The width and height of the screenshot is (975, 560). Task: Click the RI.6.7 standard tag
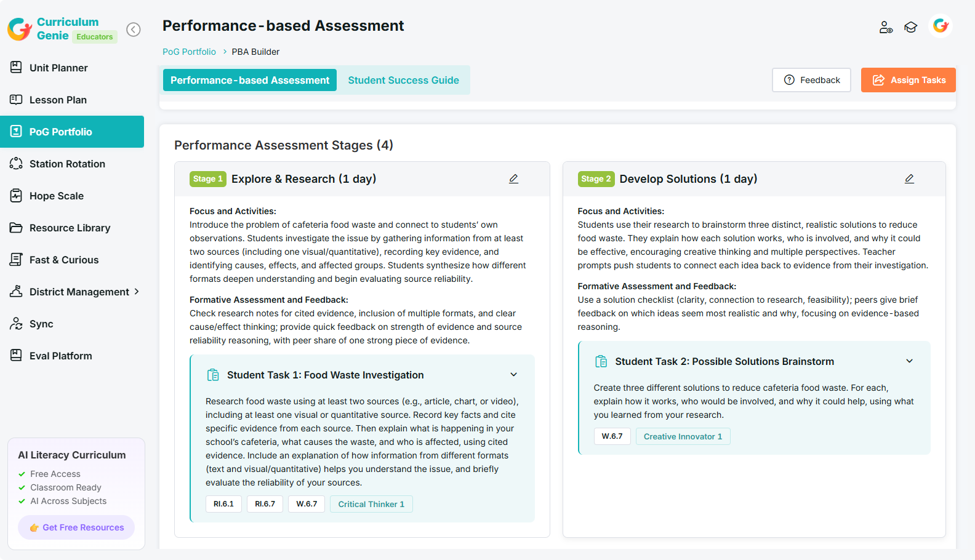265,504
